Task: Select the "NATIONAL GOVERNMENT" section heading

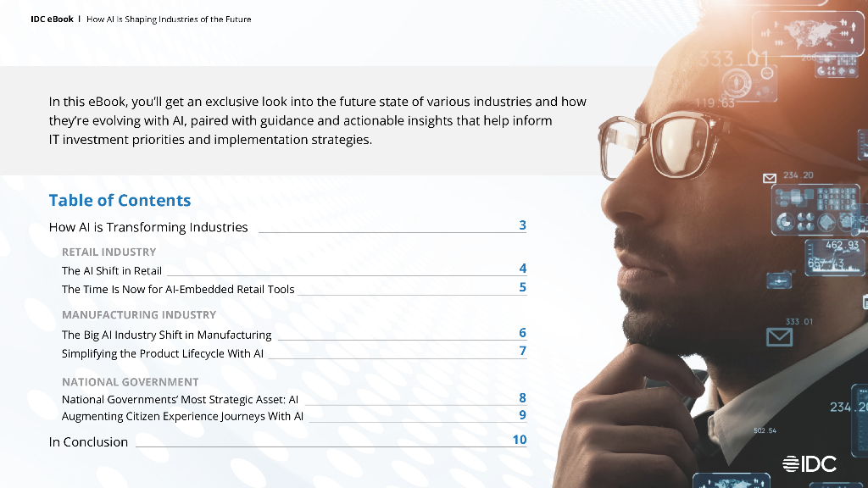Action: [x=130, y=382]
